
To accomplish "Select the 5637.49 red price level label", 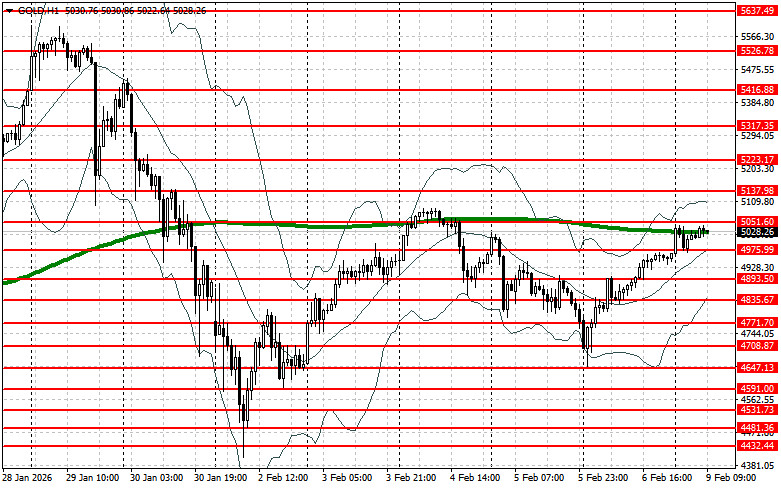I will click(x=755, y=10).
